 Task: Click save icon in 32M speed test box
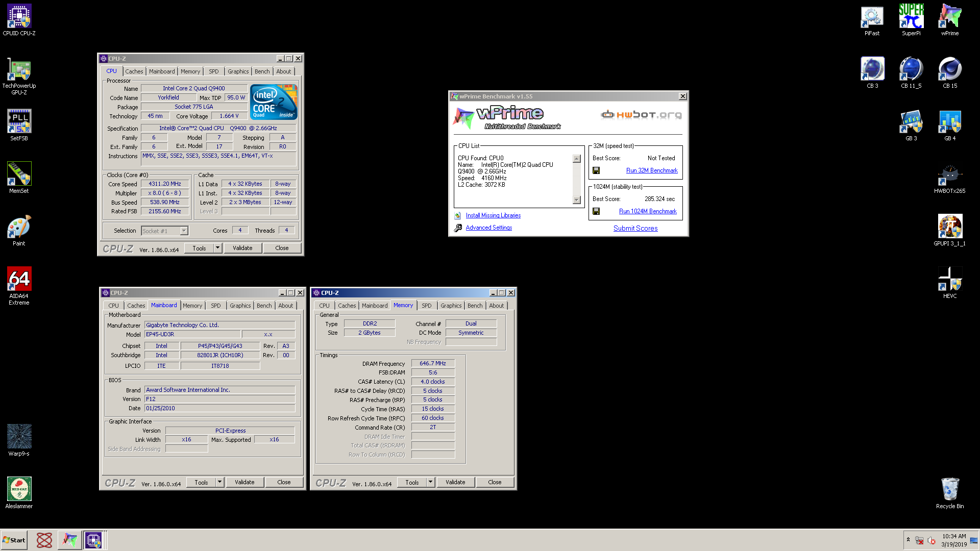pyautogui.click(x=596, y=170)
